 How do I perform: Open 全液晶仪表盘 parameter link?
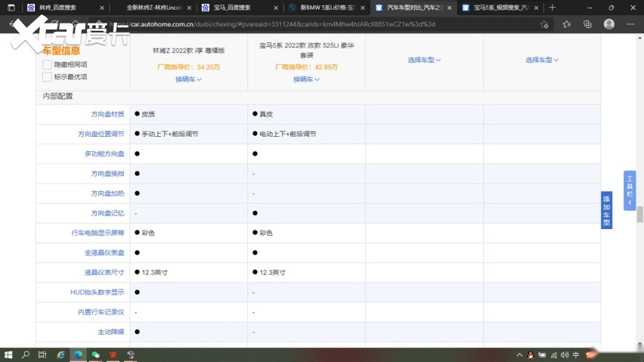click(x=104, y=252)
